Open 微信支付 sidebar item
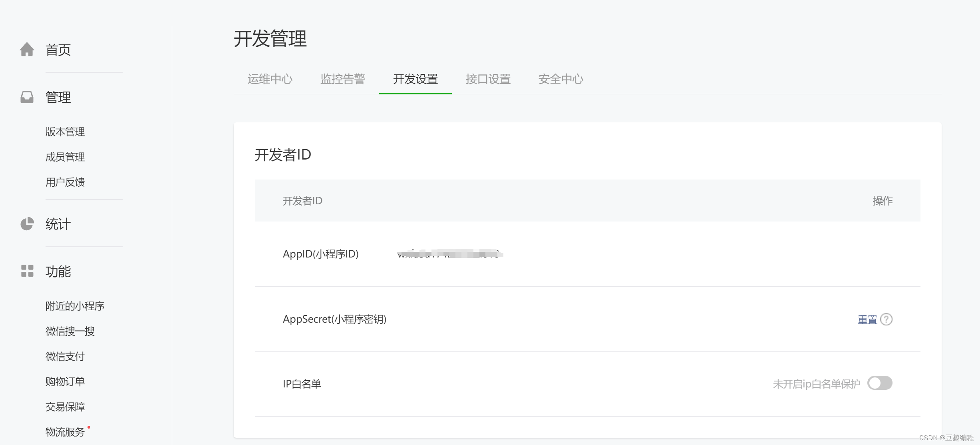Image resolution: width=980 pixels, height=445 pixels. click(65, 356)
